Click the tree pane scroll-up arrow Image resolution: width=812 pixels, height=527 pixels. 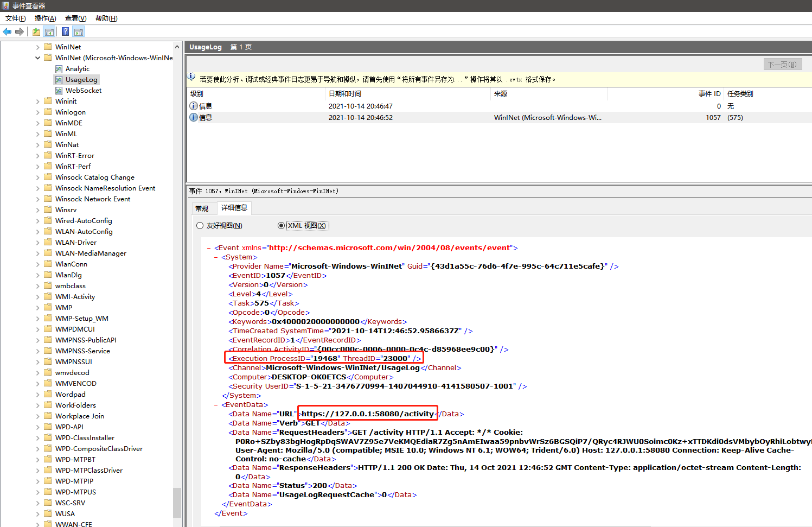pos(177,47)
